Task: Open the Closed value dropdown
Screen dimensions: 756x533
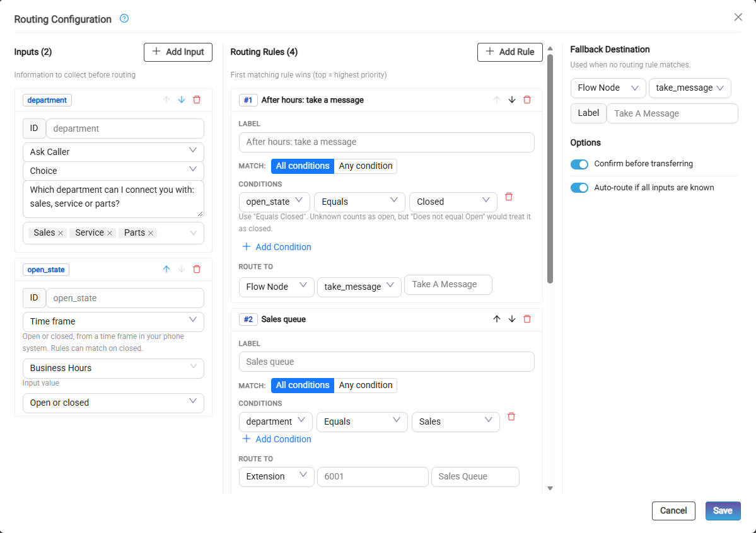Action: pos(453,202)
